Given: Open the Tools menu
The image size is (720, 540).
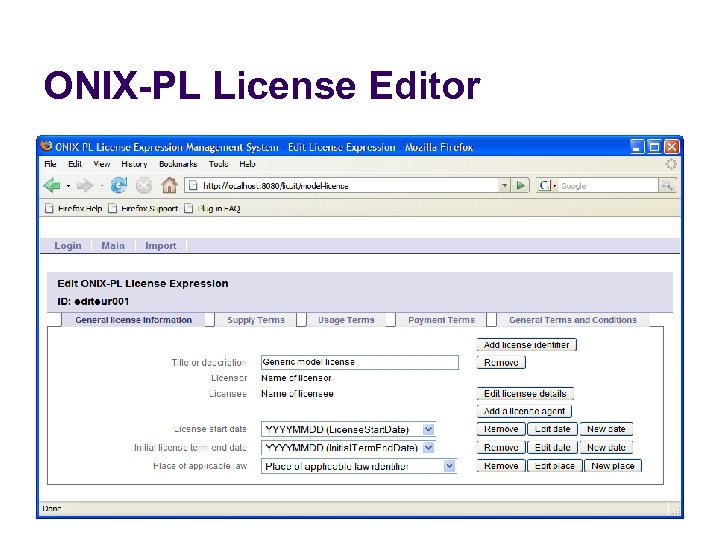Looking at the screenshot, I should pyautogui.click(x=218, y=164).
